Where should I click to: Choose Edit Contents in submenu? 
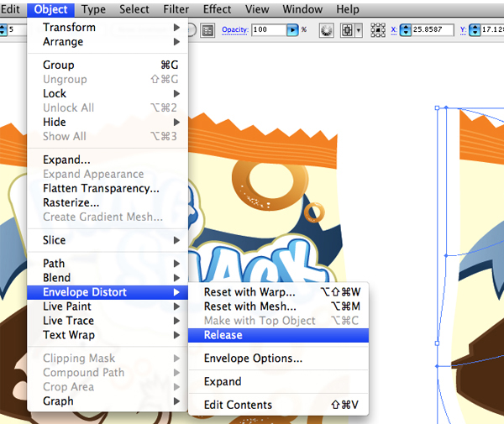pyautogui.click(x=239, y=406)
